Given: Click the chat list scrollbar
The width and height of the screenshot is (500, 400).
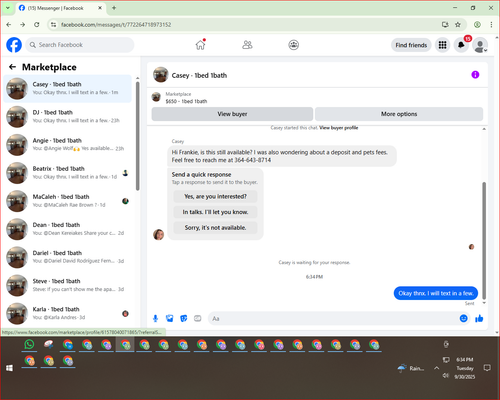Looking at the screenshot, I should coord(137,136).
